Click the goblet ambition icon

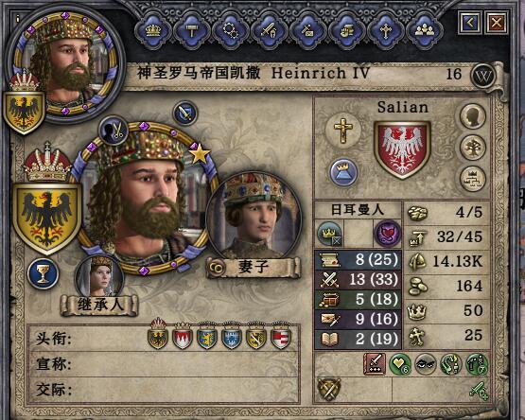[x=44, y=274]
